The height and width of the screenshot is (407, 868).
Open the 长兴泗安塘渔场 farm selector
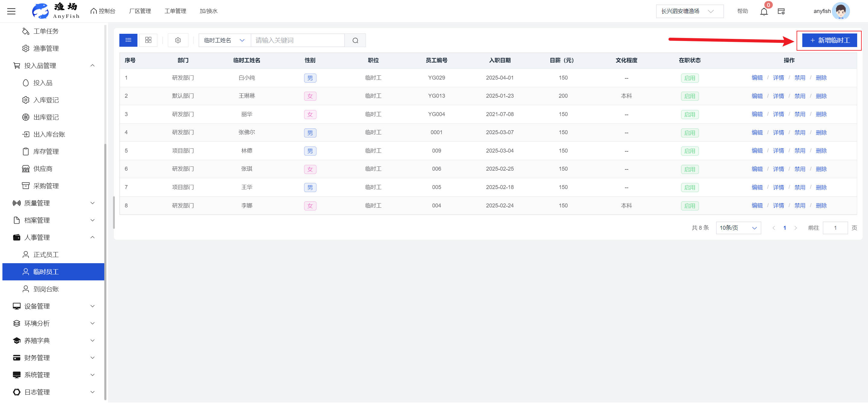point(689,11)
